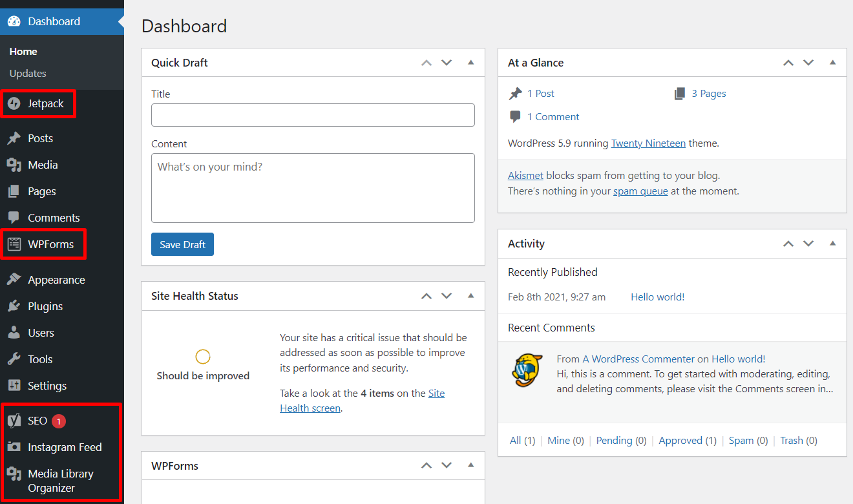Open the Updates submenu item
853x504 pixels.
[x=28, y=74]
